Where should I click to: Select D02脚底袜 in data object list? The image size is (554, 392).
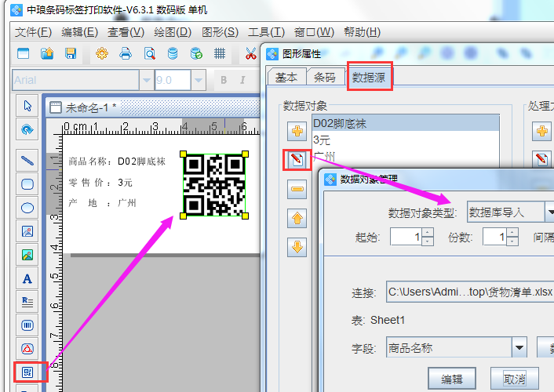click(x=340, y=123)
